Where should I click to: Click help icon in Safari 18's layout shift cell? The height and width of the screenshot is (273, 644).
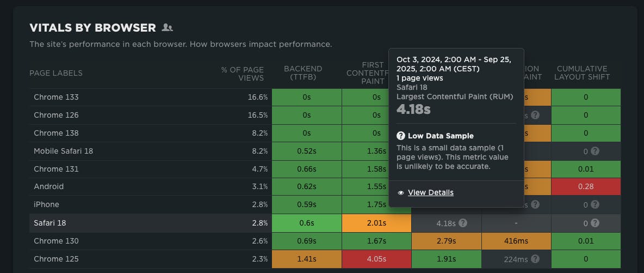[595, 223]
